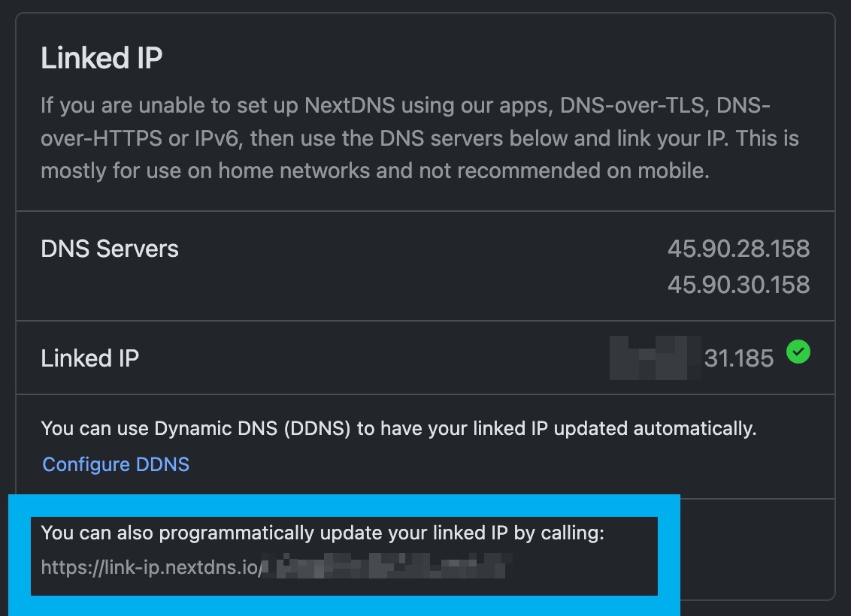The image size is (851, 616).
Task: Click the Dynamic DNS explanation sentence
Action: pos(399,428)
